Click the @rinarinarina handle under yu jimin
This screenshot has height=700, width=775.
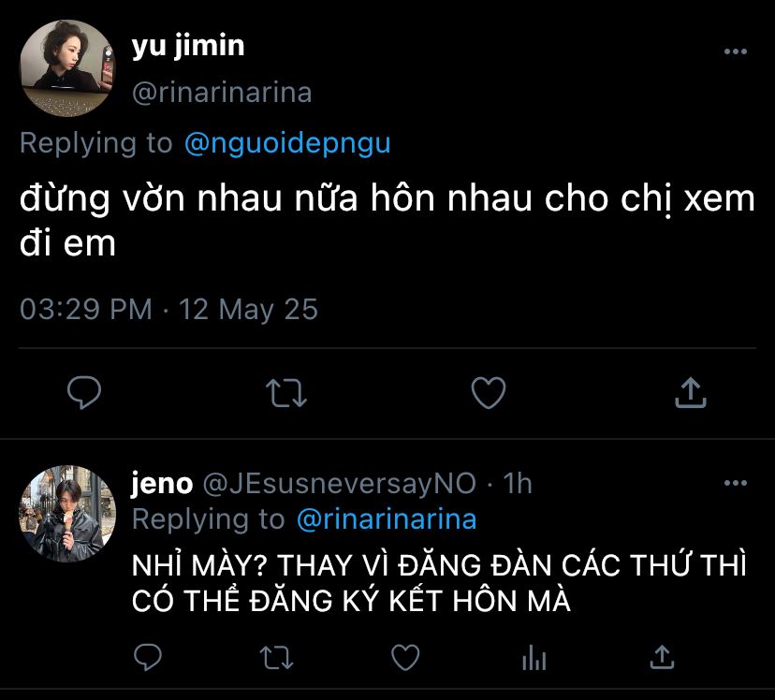click(x=221, y=93)
